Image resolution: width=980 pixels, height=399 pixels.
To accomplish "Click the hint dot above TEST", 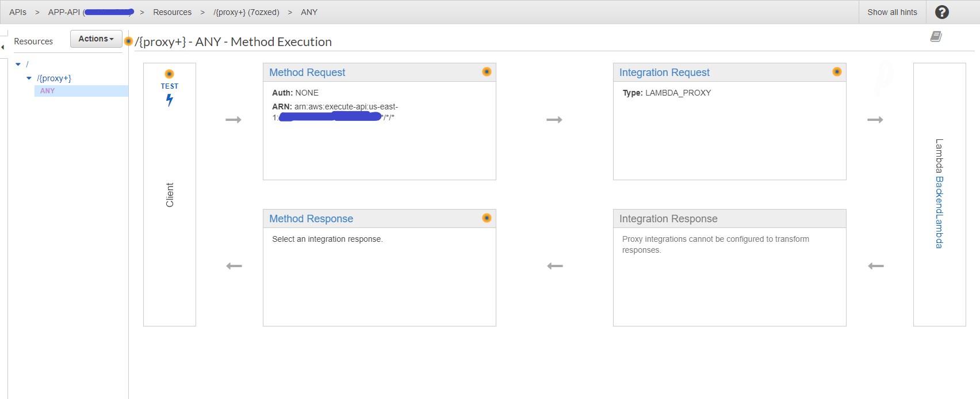I will coord(169,74).
